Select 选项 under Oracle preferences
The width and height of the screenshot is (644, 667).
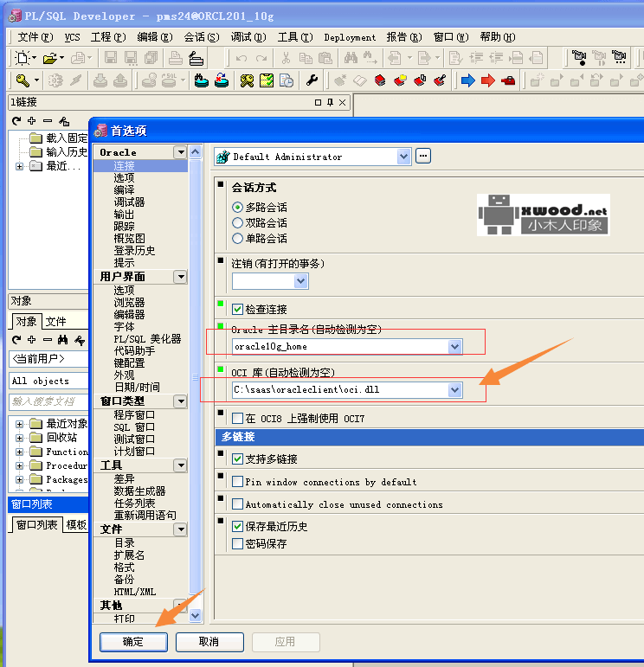124,178
